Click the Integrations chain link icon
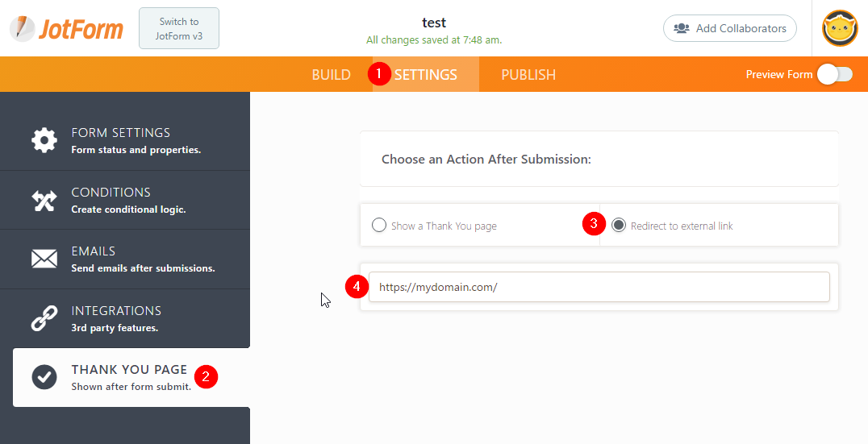 pos(44,318)
